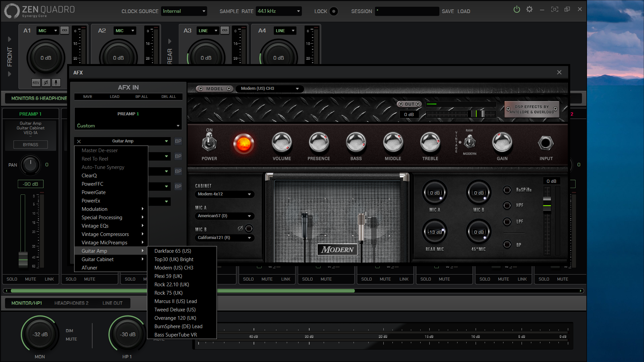644x362 pixels.
Task: Click the BASS knob on the amp
Action: (356, 142)
